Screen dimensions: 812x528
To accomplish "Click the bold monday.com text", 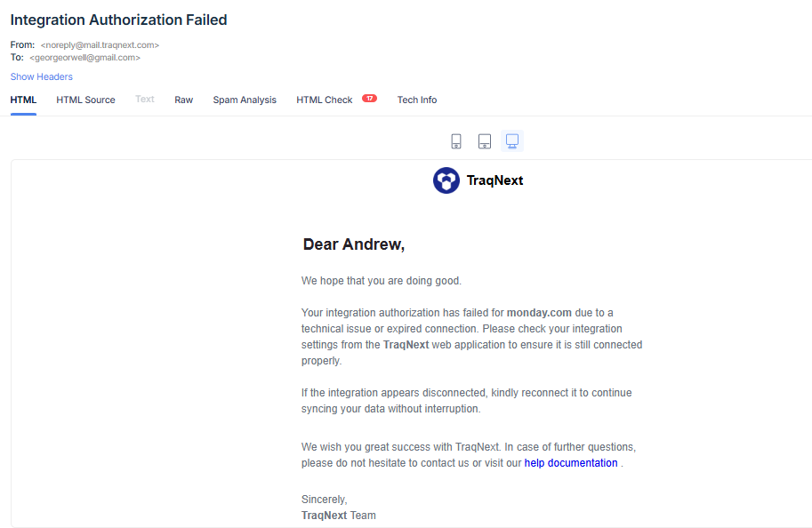I will [x=539, y=313].
